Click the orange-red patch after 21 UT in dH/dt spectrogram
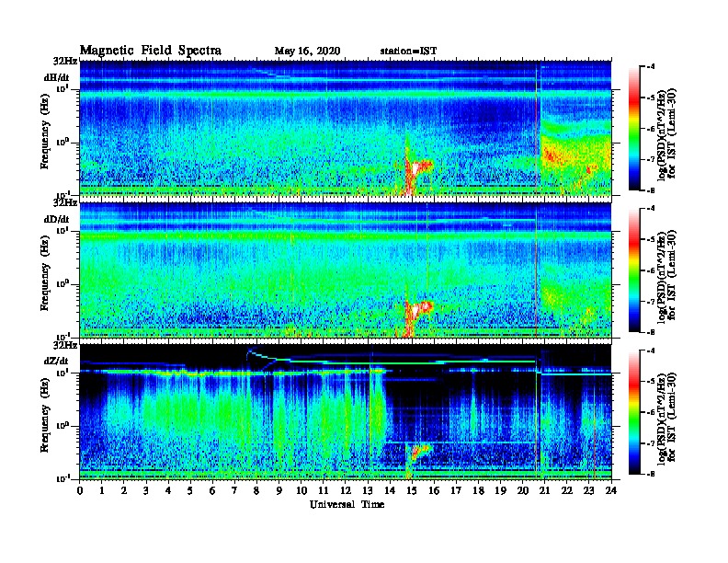This screenshot has height=563, width=728. pos(552,155)
